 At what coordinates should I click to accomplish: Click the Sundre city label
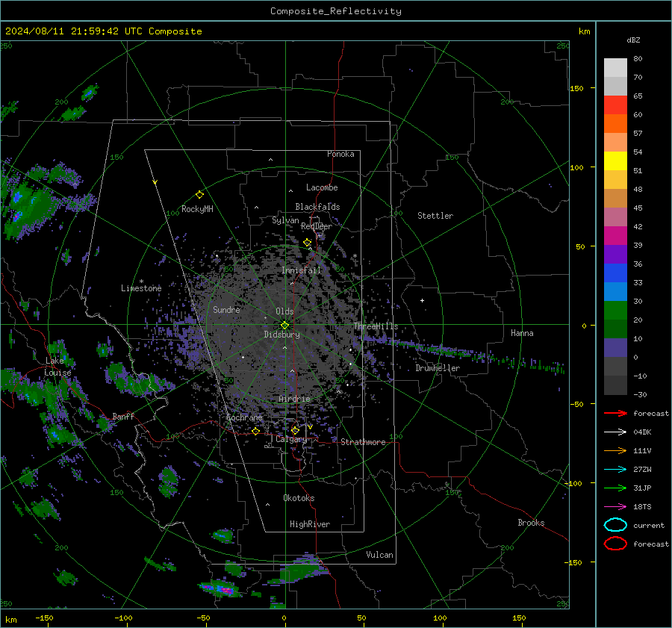tap(226, 309)
